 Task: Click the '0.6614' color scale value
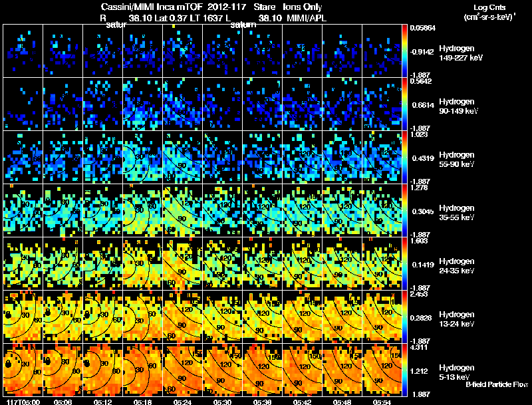(423, 105)
